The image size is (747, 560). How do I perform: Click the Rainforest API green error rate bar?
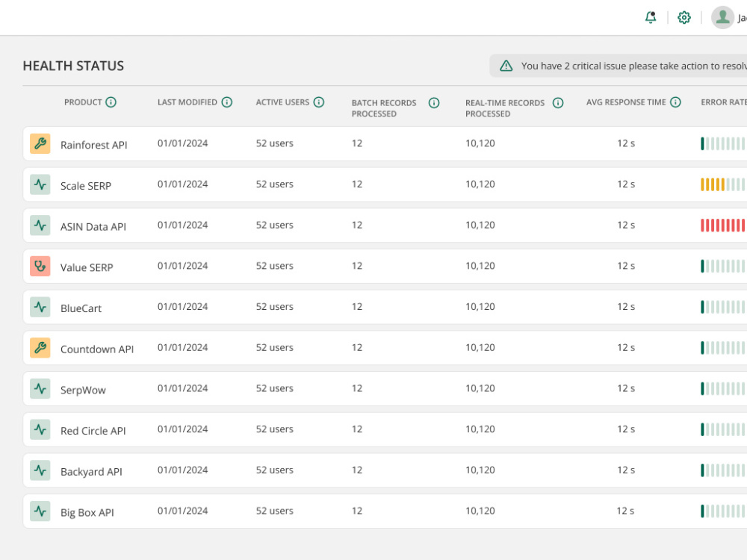point(723,143)
